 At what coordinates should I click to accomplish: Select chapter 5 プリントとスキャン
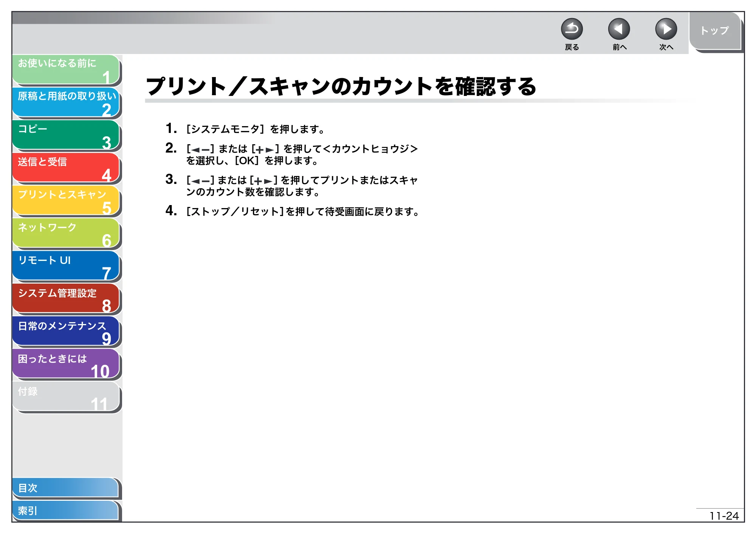tap(66, 201)
